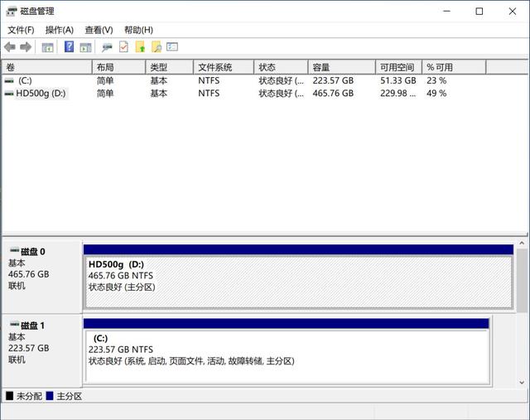Click the folder with green arrow icon
This screenshot has height=420, width=530.
click(x=140, y=46)
